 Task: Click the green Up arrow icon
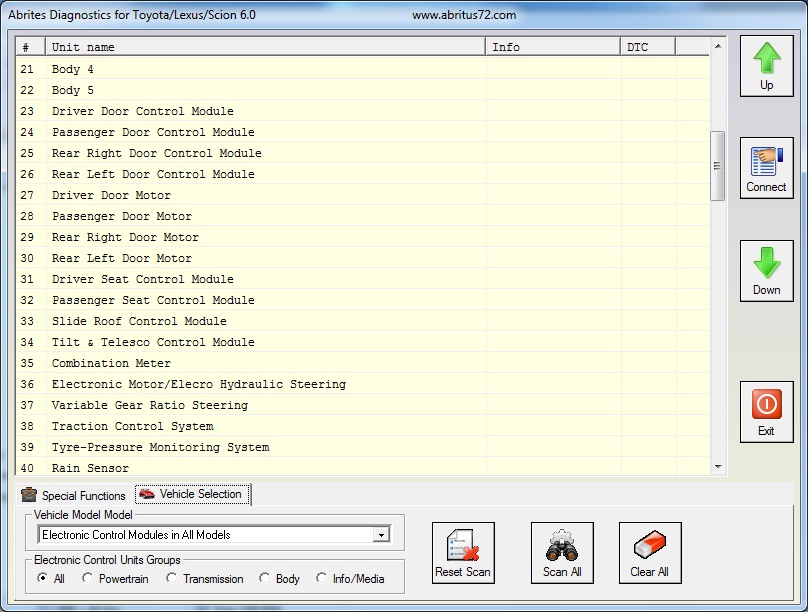[x=767, y=58]
